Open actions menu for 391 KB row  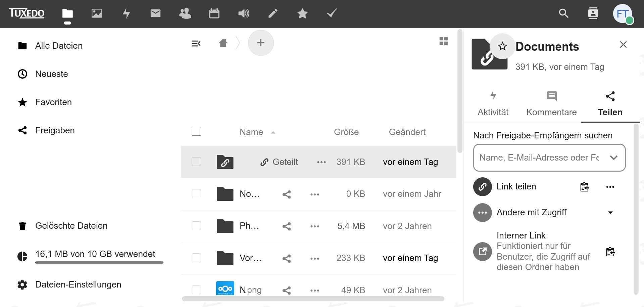point(321,162)
